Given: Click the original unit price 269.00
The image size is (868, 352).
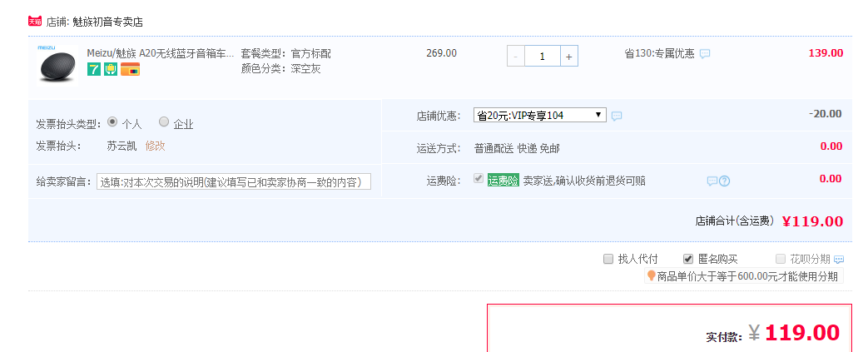Looking at the screenshot, I should 442,53.
